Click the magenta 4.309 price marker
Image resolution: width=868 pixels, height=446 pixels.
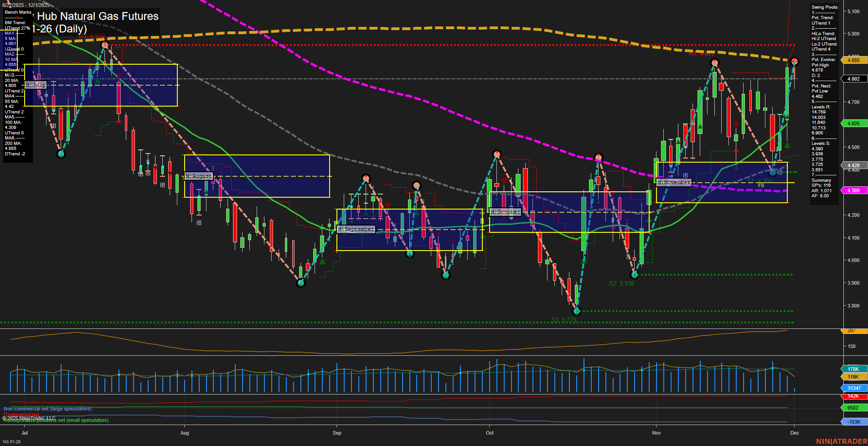click(x=853, y=190)
